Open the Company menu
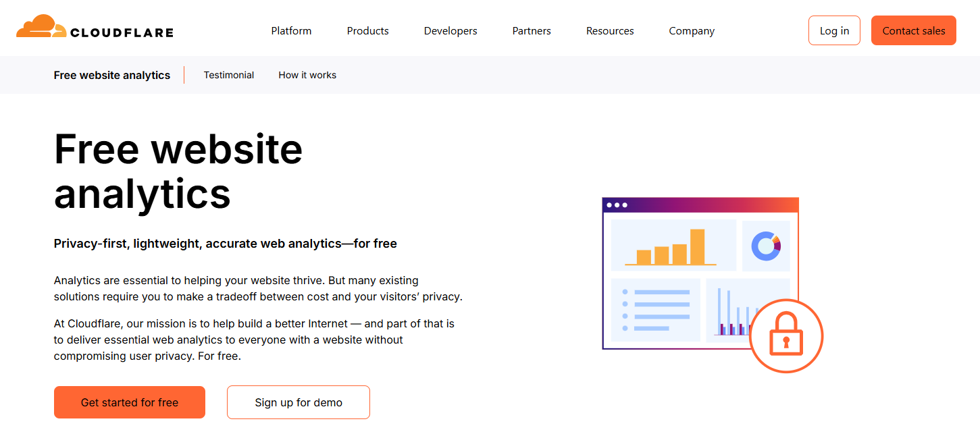The width and height of the screenshot is (980, 434). [692, 31]
